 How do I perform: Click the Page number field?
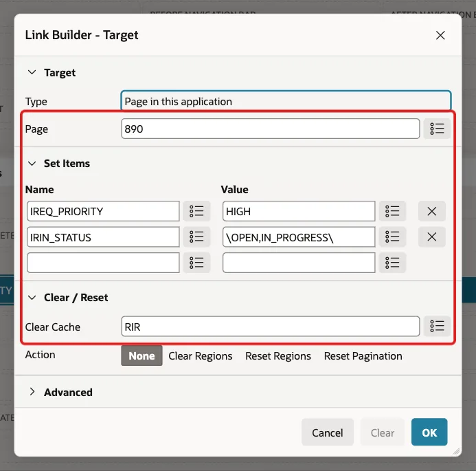tap(270, 129)
